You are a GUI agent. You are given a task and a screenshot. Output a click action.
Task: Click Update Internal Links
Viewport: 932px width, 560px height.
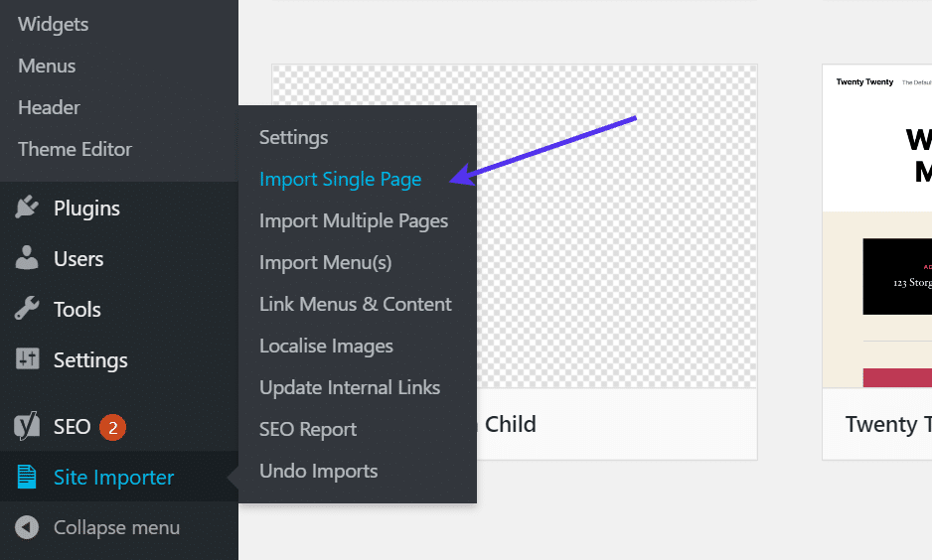pos(350,387)
